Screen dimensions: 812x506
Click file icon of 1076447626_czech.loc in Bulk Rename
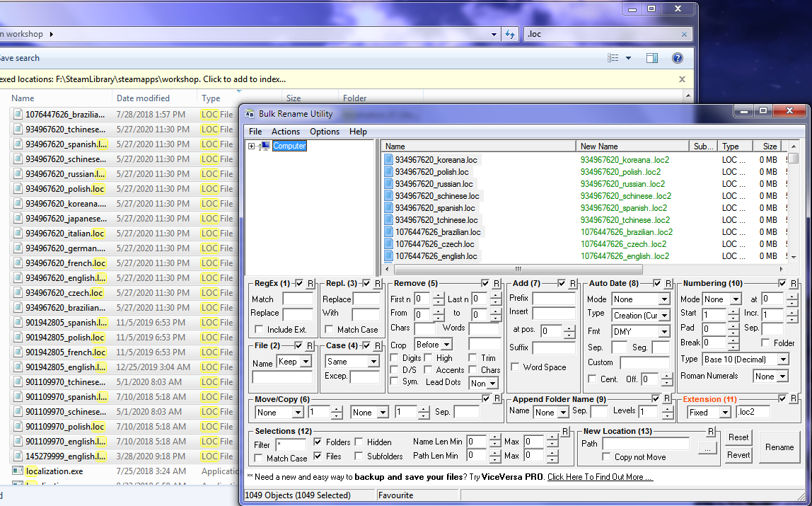tap(389, 244)
